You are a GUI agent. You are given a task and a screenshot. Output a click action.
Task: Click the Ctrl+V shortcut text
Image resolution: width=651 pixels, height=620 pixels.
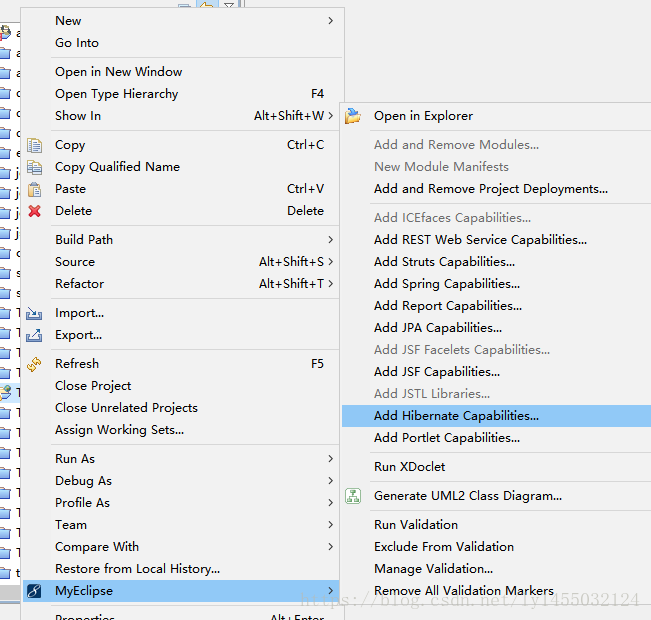(x=306, y=189)
